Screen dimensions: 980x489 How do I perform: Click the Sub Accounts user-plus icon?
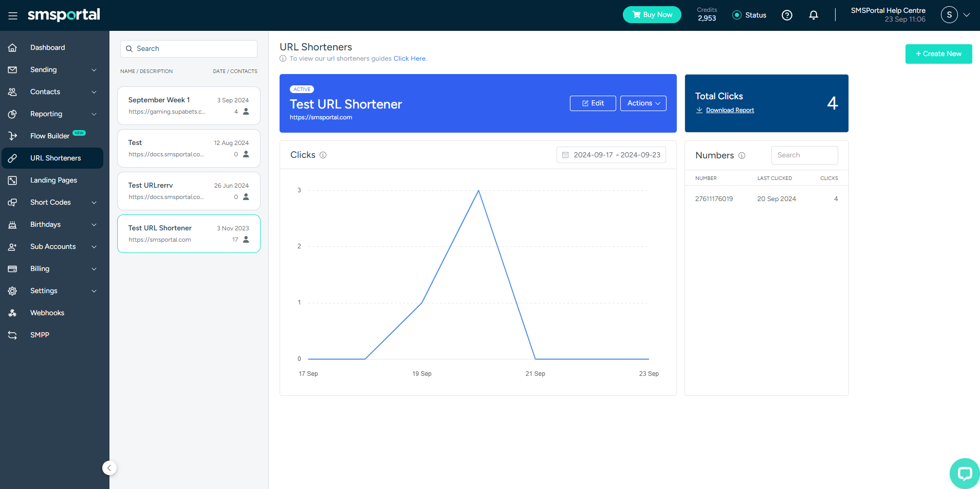coord(13,247)
